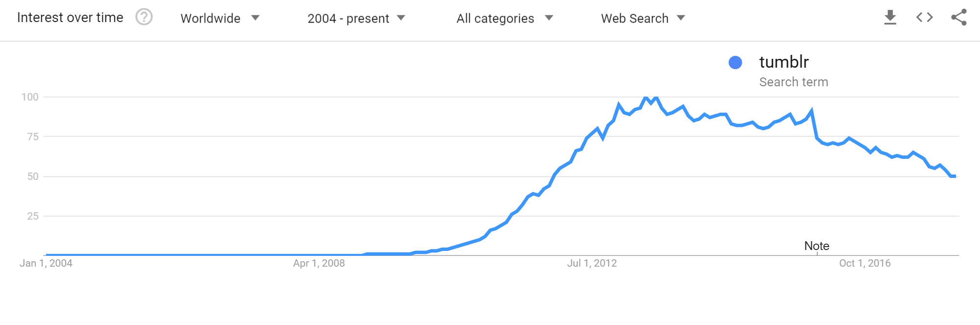Click the Search term subtitle
The height and width of the screenshot is (325, 980).
(794, 82)
